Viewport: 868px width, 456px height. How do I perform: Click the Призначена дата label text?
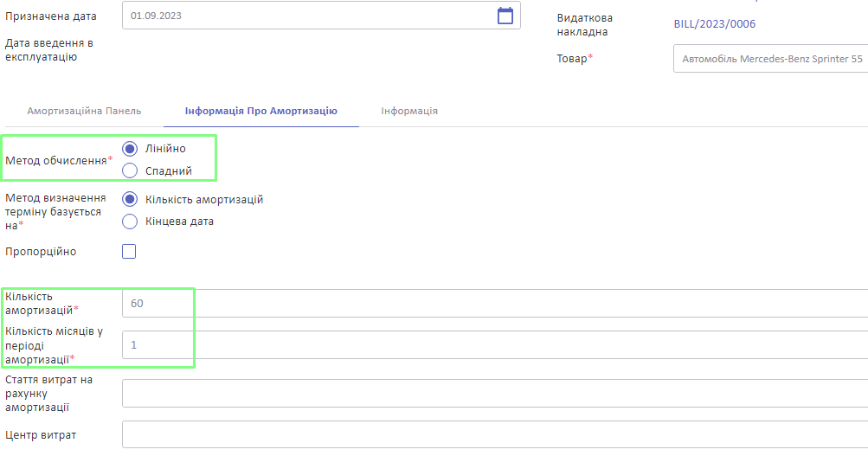[50, 16]
